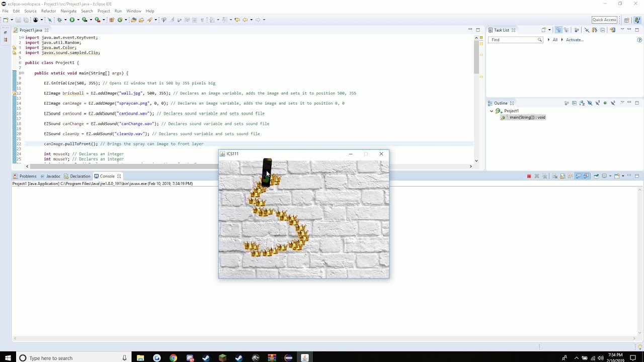Toggle Show Console on standard output change
Image resolution: width=644 pixels, height=362 pixels.
coord(578,176)
